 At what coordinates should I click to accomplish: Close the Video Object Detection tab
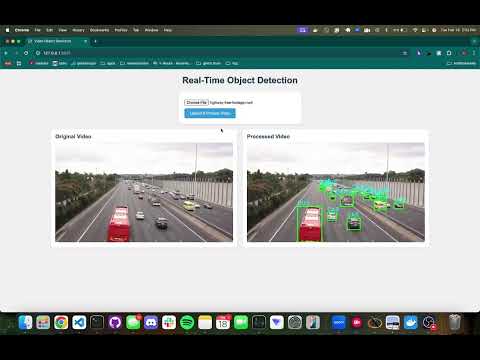85,41
